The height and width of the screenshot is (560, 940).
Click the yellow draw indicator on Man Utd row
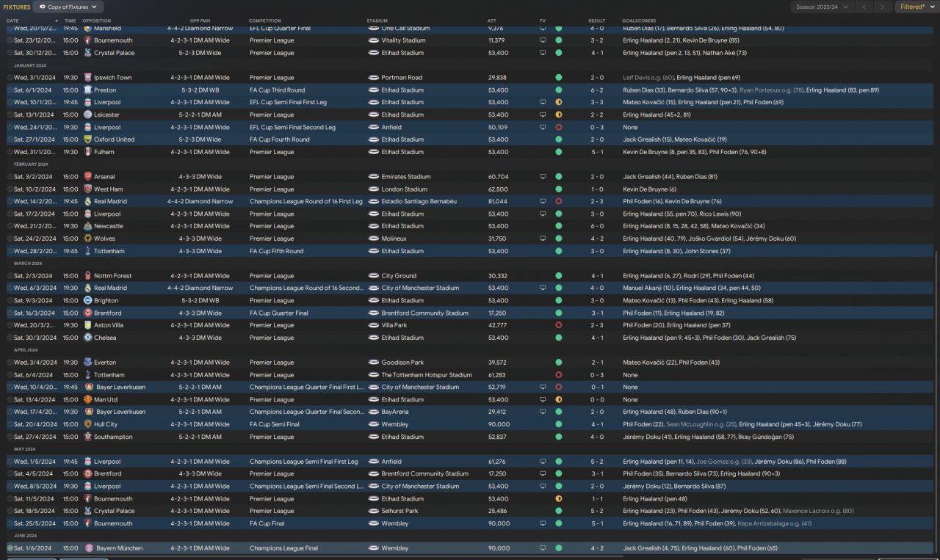(x=559, y=400)
